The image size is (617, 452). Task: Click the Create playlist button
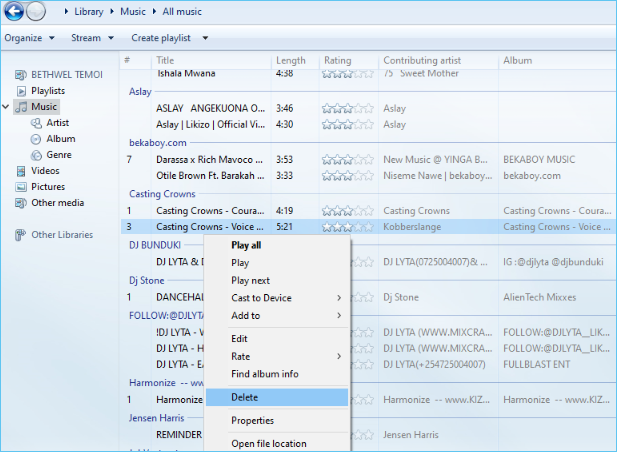tap(165, 38)
